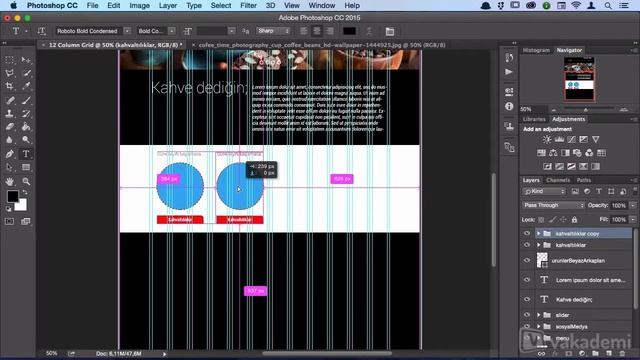Screen dimensions: 640x360
Task: Open the Filter menu
Action: pos(248,6)
